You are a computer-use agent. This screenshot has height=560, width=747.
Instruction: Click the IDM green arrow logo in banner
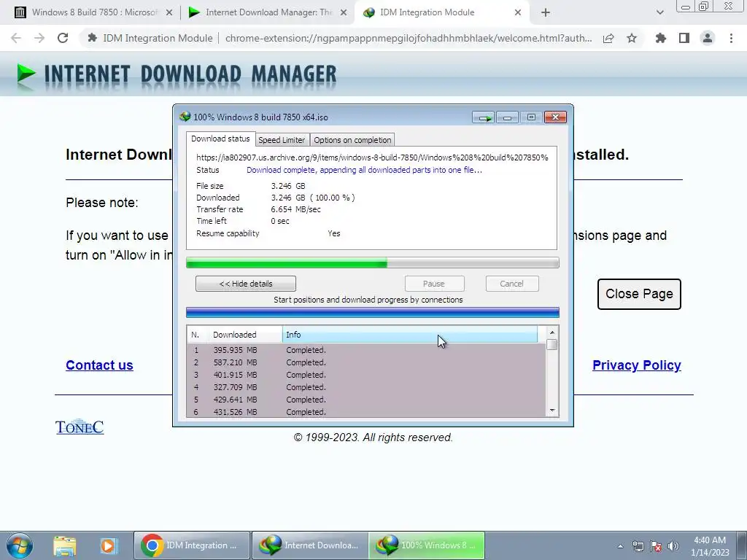click(26, 74)
